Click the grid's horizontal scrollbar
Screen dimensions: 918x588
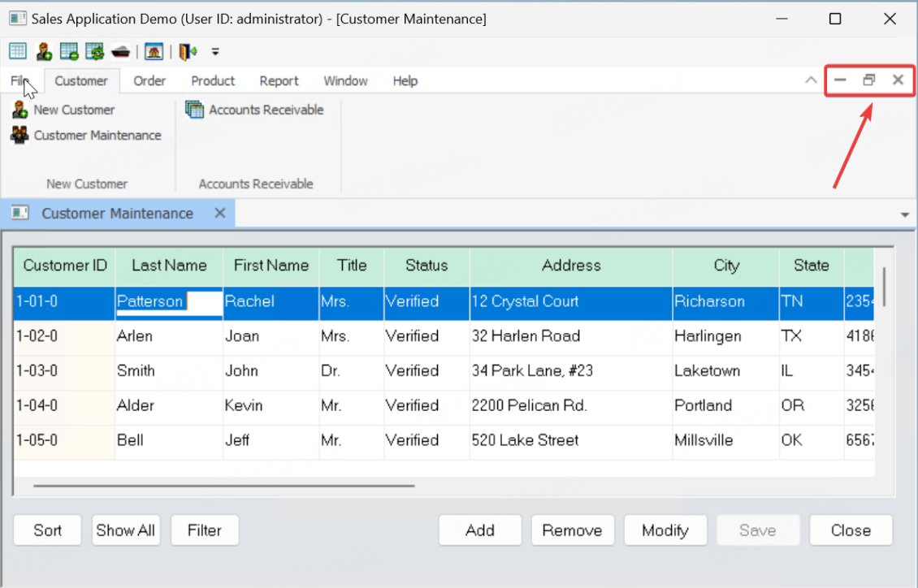click(x=223, y=486)
